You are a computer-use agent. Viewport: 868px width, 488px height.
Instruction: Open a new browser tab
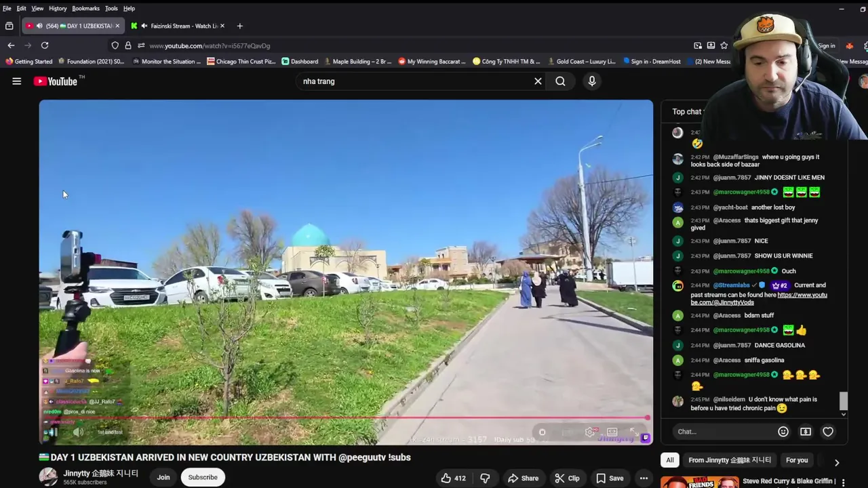239,26
